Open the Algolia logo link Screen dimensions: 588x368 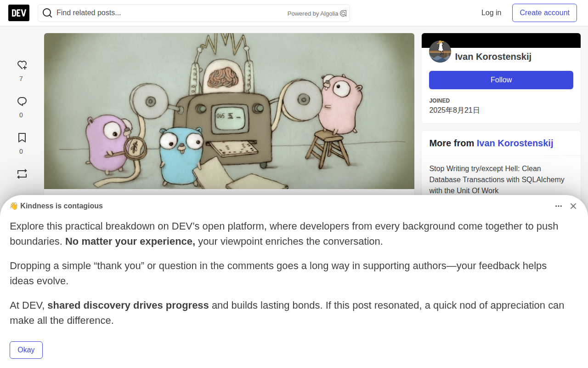[343, 13]
